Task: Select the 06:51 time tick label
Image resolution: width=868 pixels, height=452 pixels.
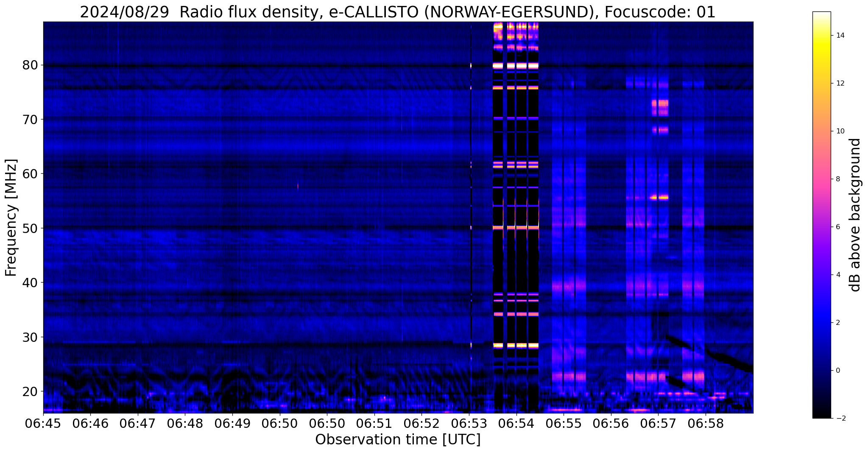Action: [374, 423]
